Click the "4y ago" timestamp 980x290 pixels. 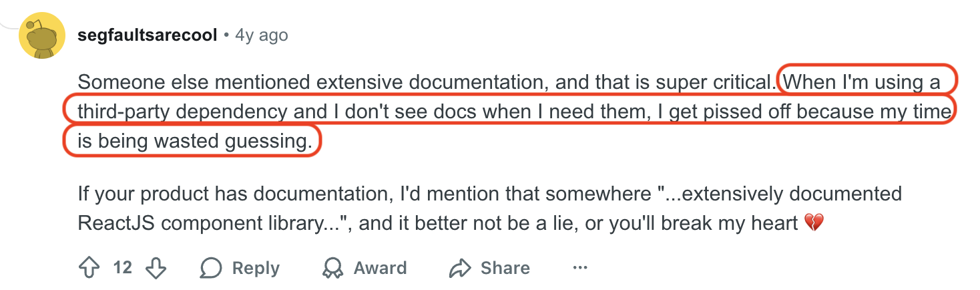pyautogui.click(x=261, y=35)
